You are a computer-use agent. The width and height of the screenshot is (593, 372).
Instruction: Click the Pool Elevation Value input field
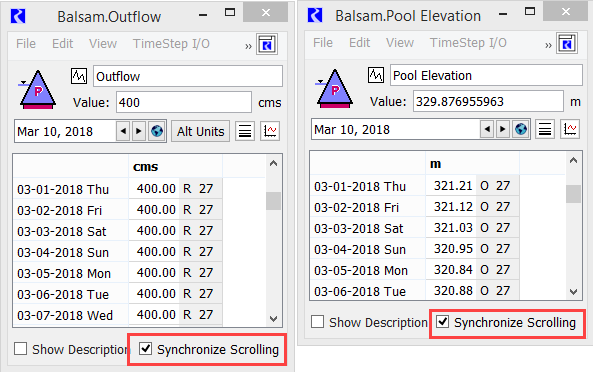coord(488,101)
